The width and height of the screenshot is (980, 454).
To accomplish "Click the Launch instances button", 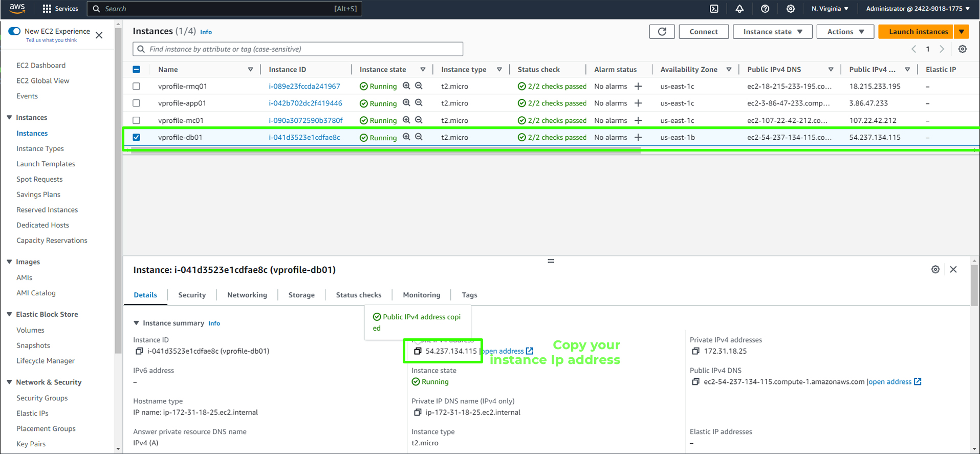I will (916, 32).
